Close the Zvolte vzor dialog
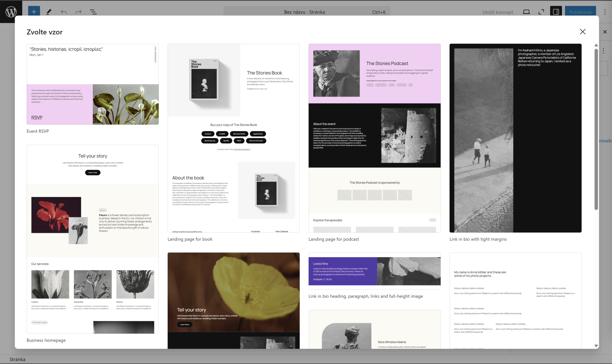The width and height of the screenshot is (612, 364). pos(583,32)
